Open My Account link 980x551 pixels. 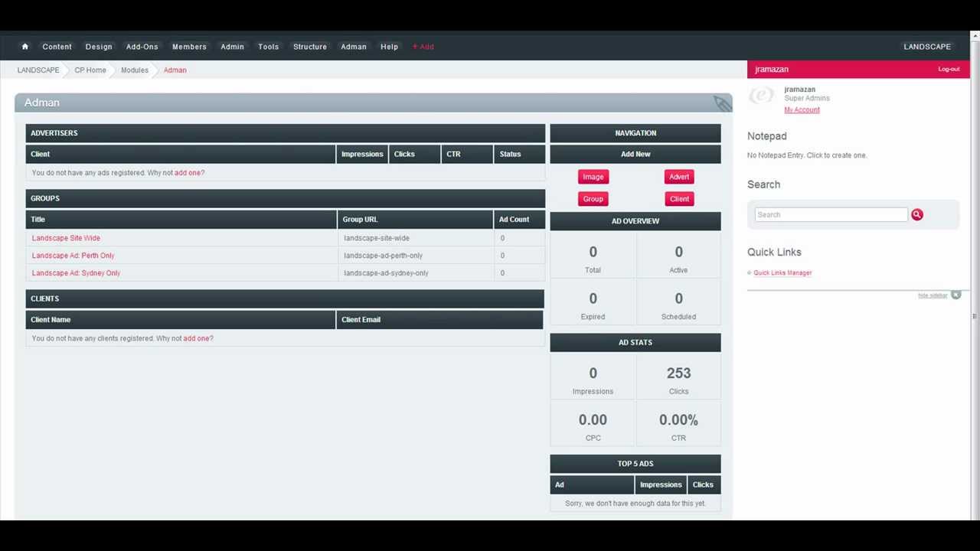pyautogui.click(x=802, y=110)
